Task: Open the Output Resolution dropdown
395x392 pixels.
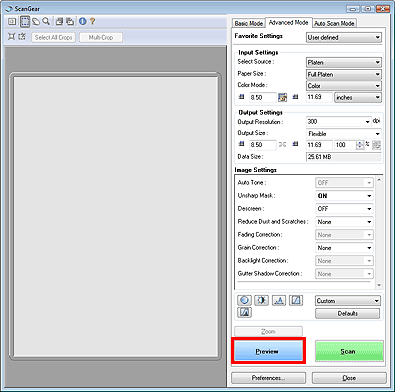Action: 338,122
